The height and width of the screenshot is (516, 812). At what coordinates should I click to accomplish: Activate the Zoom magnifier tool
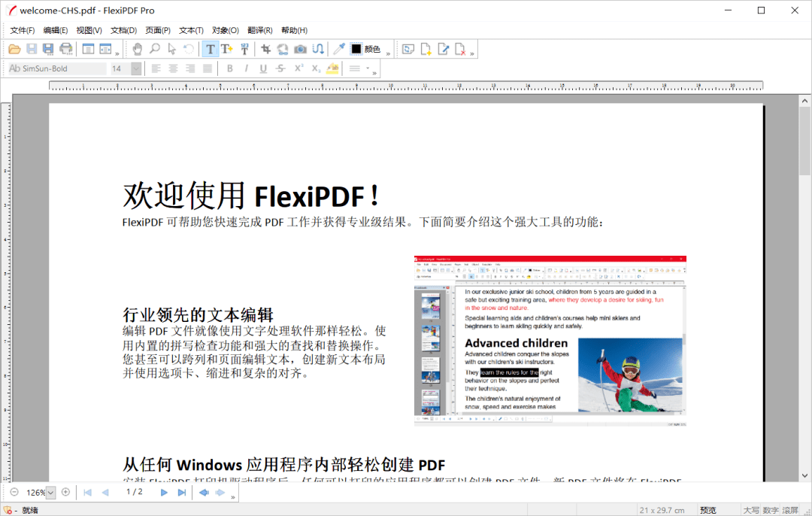pyautogui.click(x=153, y=49)
